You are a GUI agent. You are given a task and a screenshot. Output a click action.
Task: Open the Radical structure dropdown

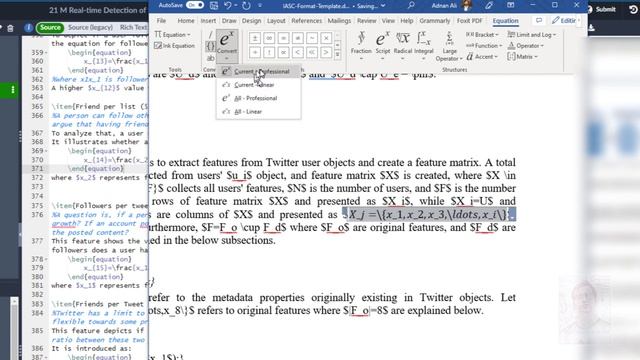click(x=403, y=46)
